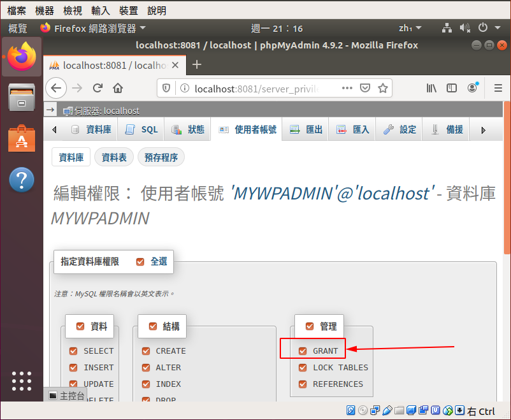Show earlier phpMyAdmin tabs with the left arrow

tap(54, 130)
